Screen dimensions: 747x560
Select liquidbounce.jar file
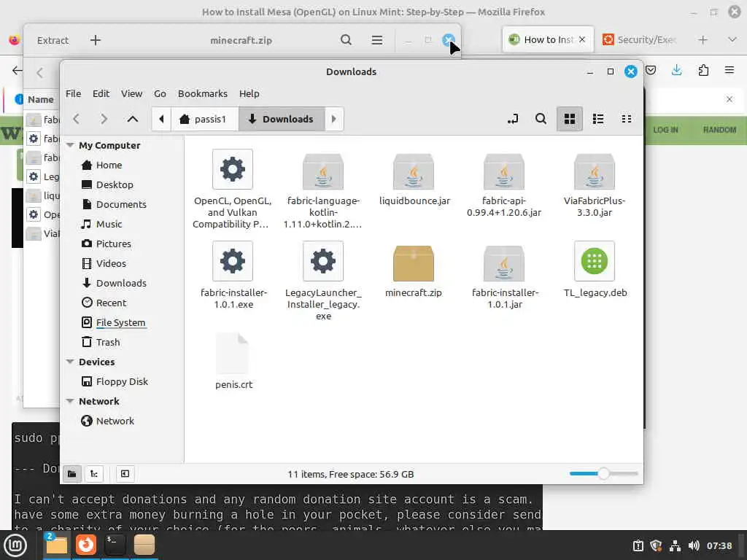414,179
